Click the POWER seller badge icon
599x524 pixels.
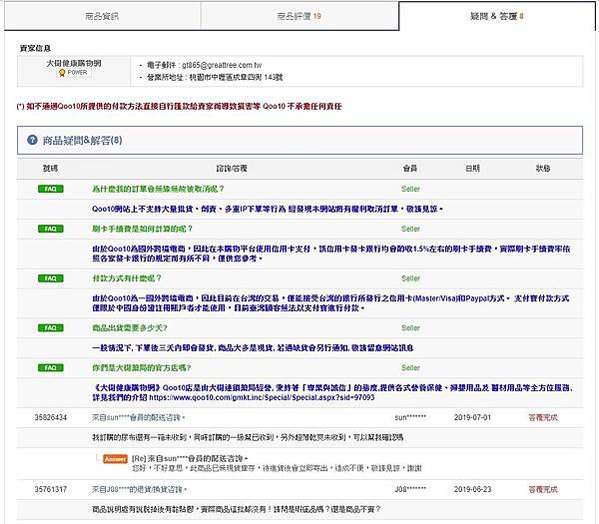point(73,73)
